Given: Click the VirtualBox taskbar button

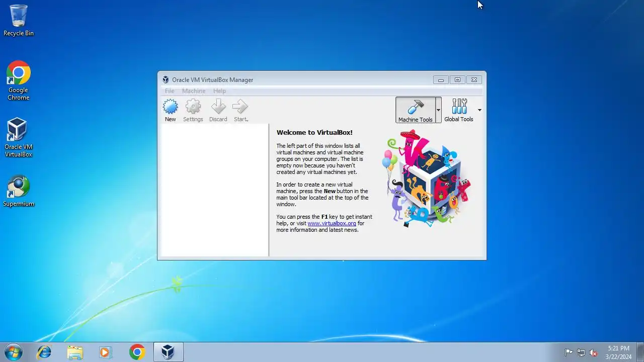Looking at the screenshot, I should (168, 352).
